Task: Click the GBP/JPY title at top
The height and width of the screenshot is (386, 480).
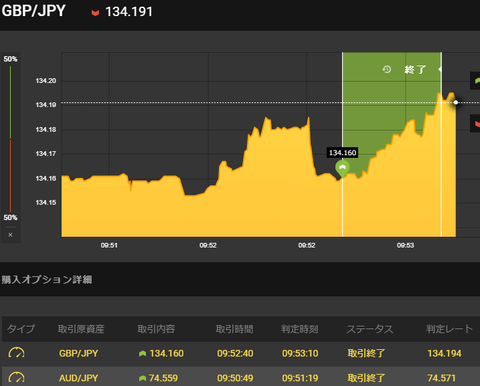Action: tap(34, 11)
